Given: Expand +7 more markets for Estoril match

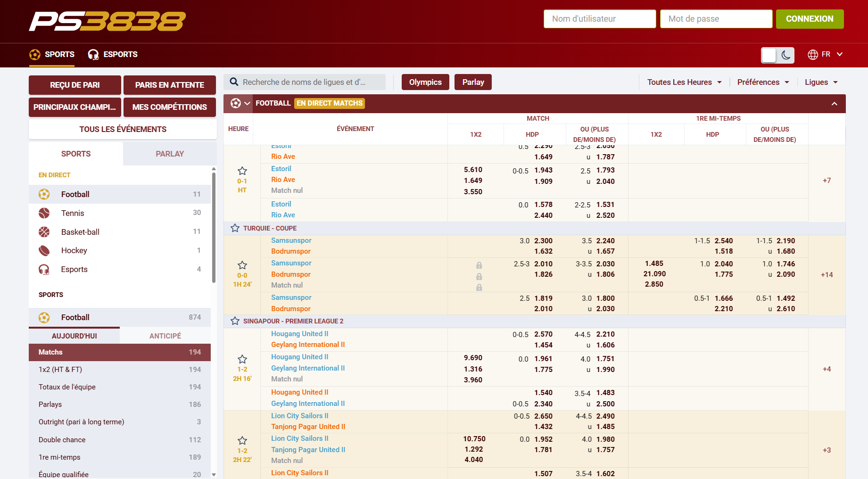Looking at the screenshot, I should 827,181.
